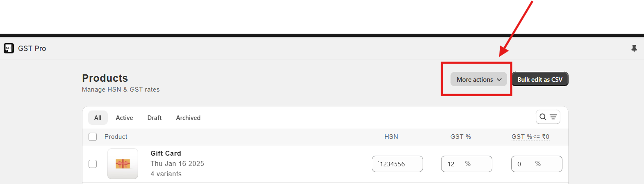Click the HSN column header

coord(391,137)
